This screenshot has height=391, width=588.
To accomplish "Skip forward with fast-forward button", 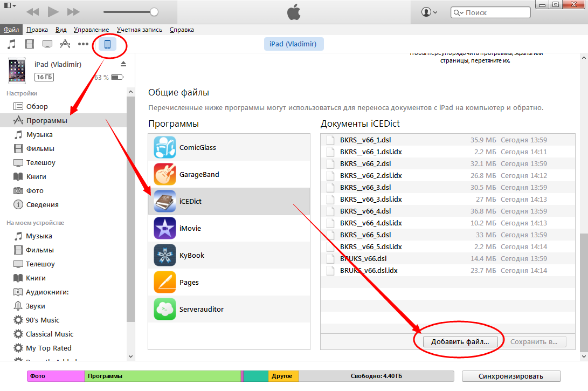I will point(73,12).
